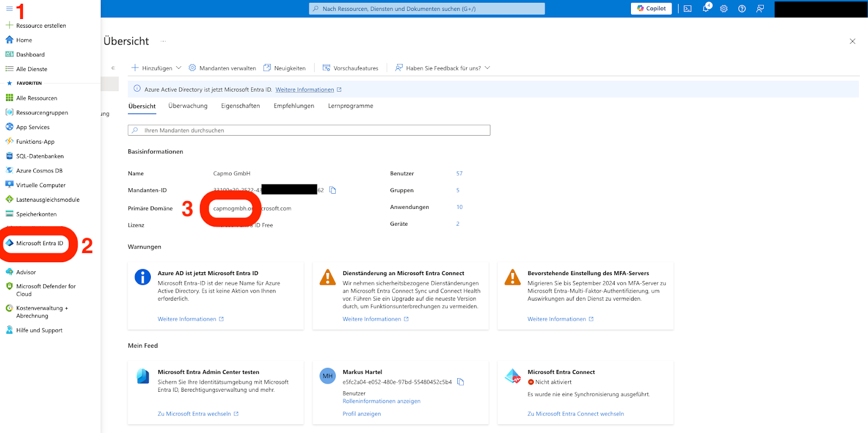Click the Ihren Mandanten durchsuchen field
The width and height of the screenshot is (868, 433).
coord(309,130)
